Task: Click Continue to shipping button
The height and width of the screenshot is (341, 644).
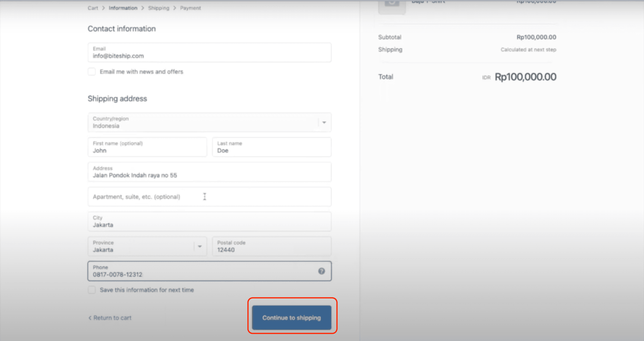Action: pos(292,318)
